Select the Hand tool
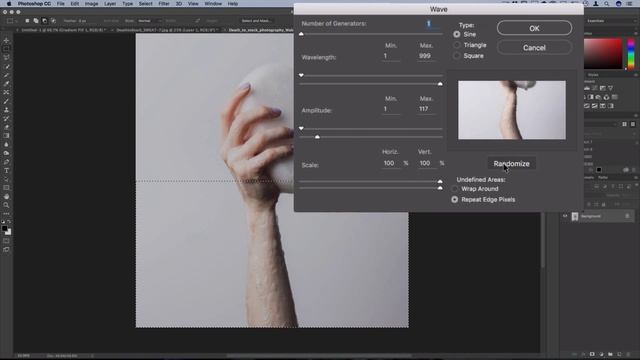This screenshot has height=360, width=640. click(x=6, y=196)
